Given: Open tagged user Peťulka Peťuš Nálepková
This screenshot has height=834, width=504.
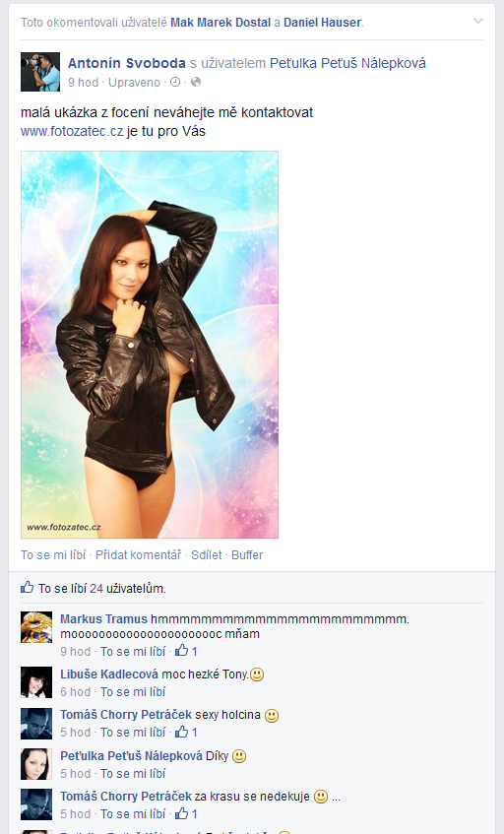Looking at the screenshot, I should coord(347,63).
